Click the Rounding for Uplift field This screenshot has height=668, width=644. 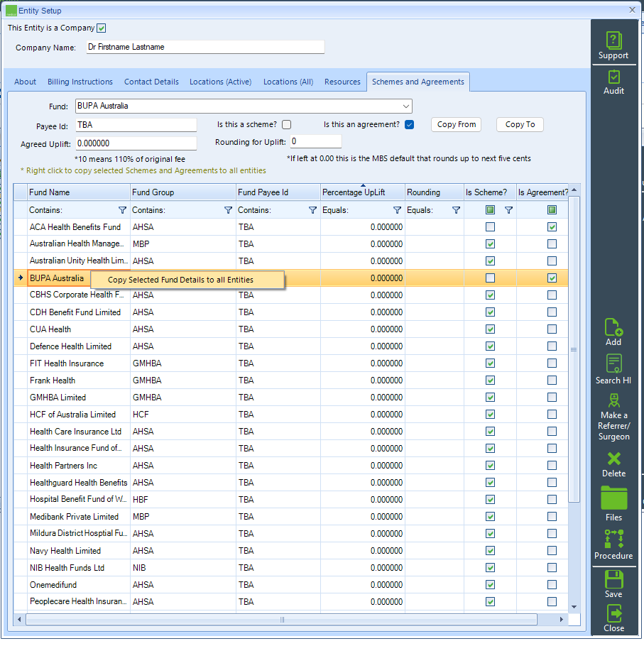coord(316,141)
